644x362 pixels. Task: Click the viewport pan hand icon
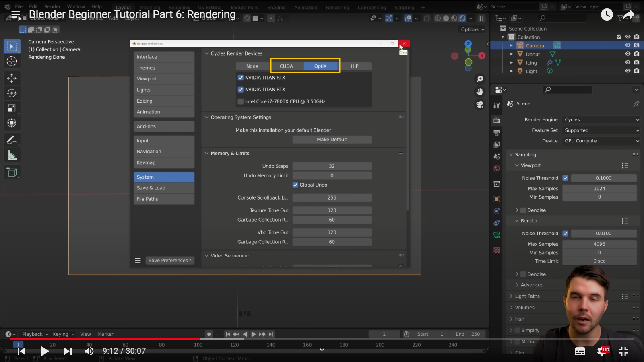[480, 92]
